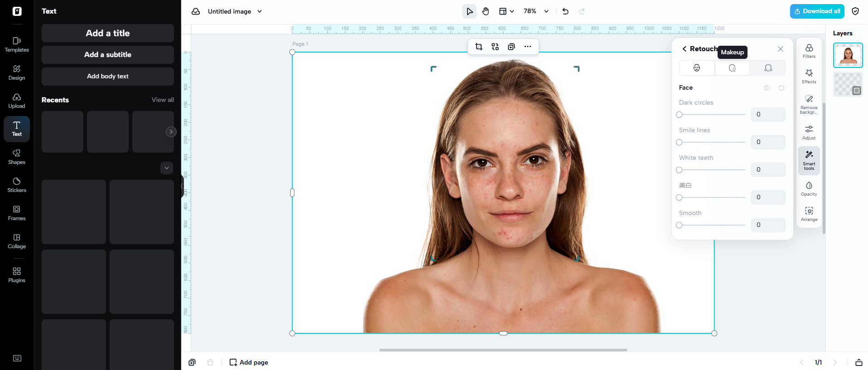Select the portrait layer thumbnail

pyautogui.click(x=848, y=55)
